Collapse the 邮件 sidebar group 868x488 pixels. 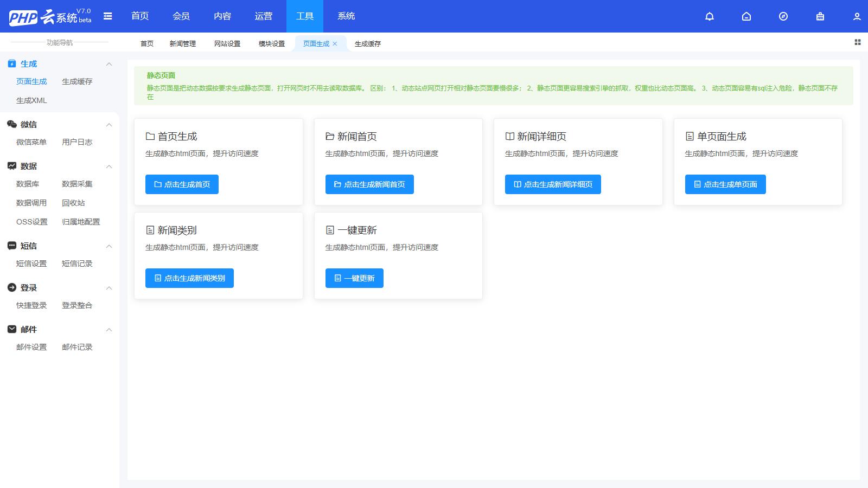[x=109, y=330]
